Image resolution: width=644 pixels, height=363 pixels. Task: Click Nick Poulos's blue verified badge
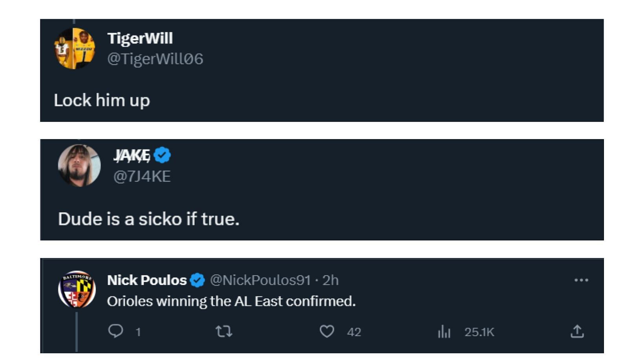pyautogui.click(x=197, y=280)
